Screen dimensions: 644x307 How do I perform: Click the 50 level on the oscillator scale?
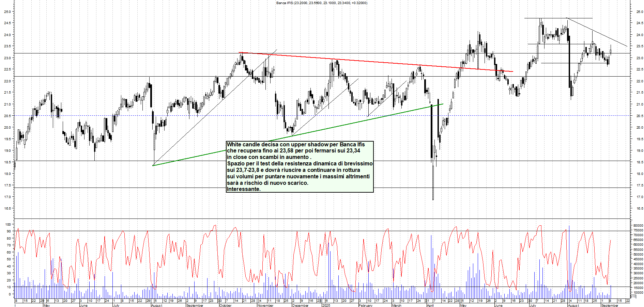tap(9, 259)
